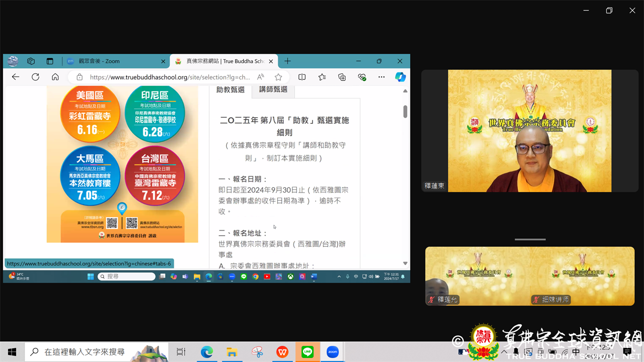Viewport: 644px width, 362px height.
Task: Close the 真佛宗務網站 browser tab
Action: 271,61
